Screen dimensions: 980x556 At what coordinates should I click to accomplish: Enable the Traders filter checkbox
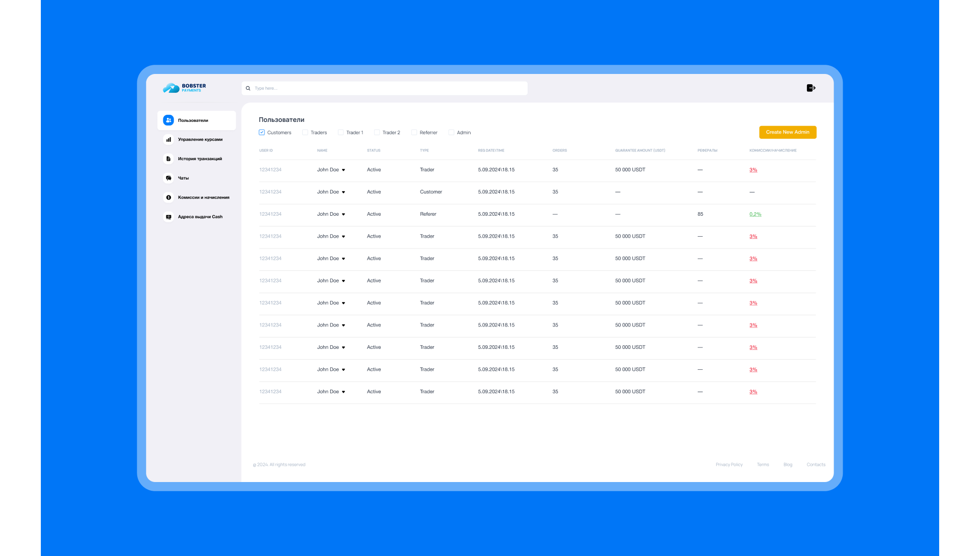(x=305, y=133)
